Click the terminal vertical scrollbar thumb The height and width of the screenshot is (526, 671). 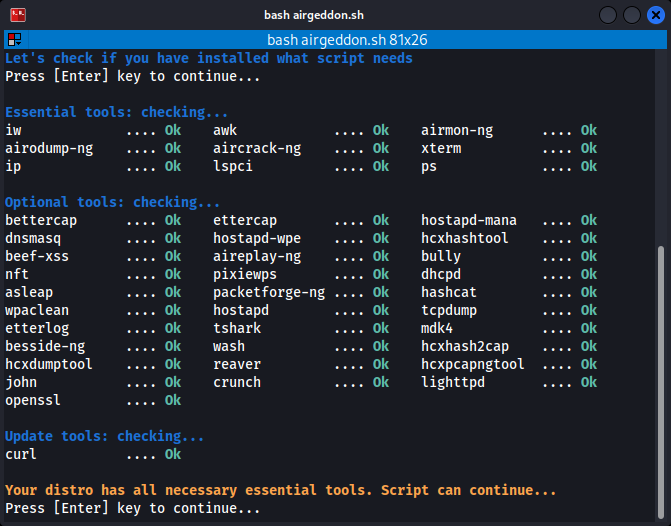[661, 383]
